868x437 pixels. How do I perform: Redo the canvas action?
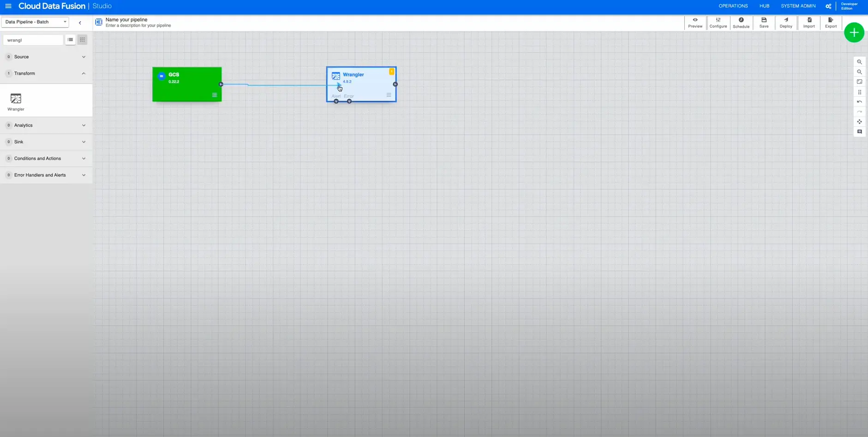pyautogui.click(x=859, y=112)
